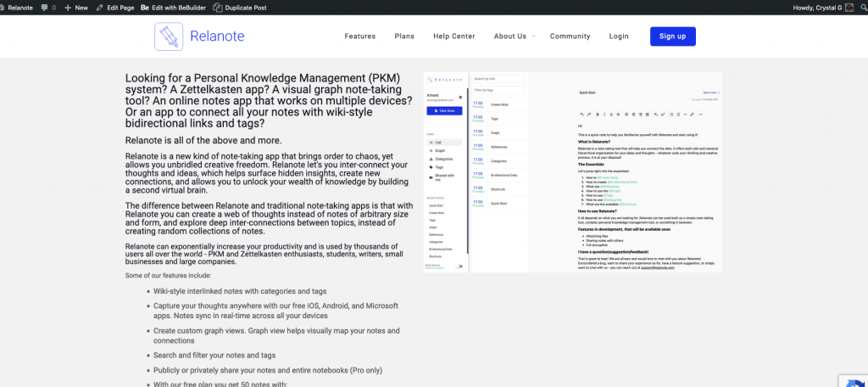
Task: Click the New content plus item
Action: point(76,8)
